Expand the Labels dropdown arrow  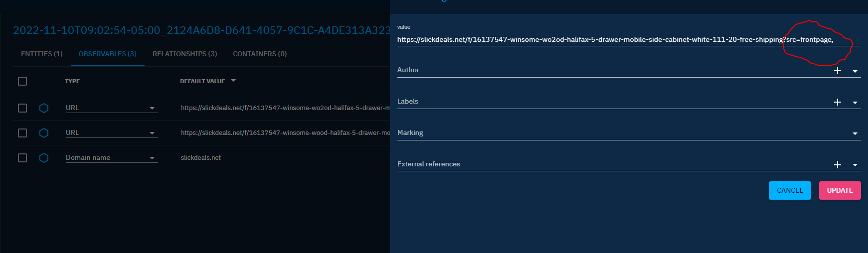855,103
